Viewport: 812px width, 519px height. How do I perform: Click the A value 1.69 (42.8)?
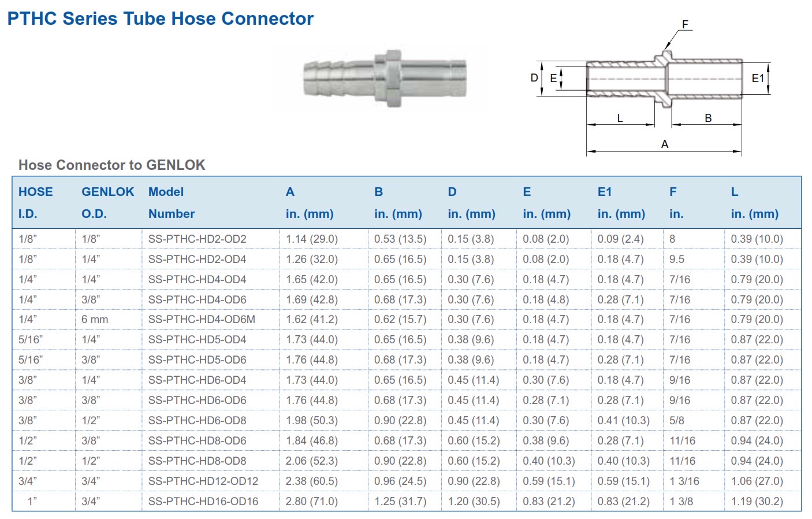click(312, 300)
